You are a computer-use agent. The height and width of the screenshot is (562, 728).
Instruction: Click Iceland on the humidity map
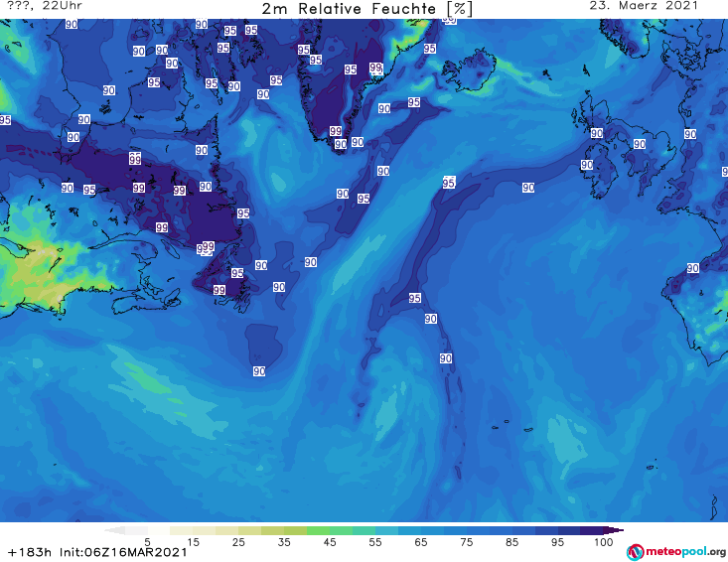pos(469,71)
